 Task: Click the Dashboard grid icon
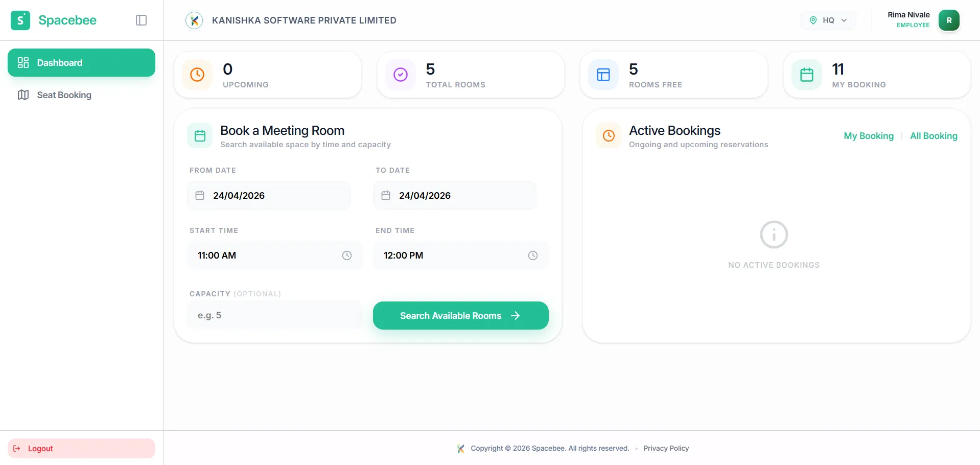[x=23, y=63]
